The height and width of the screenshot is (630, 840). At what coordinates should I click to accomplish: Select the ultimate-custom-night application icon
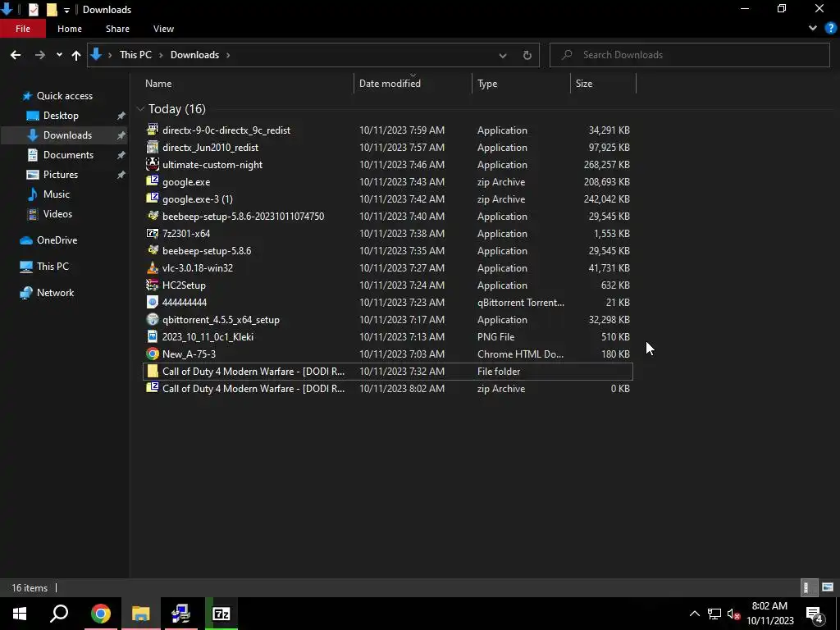pos(153,164)
